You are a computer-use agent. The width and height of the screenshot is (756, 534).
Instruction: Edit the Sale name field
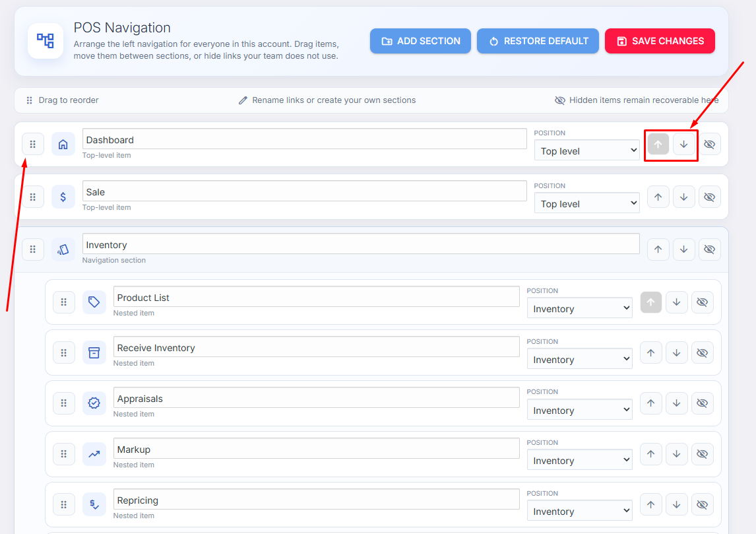pos(305,191)
